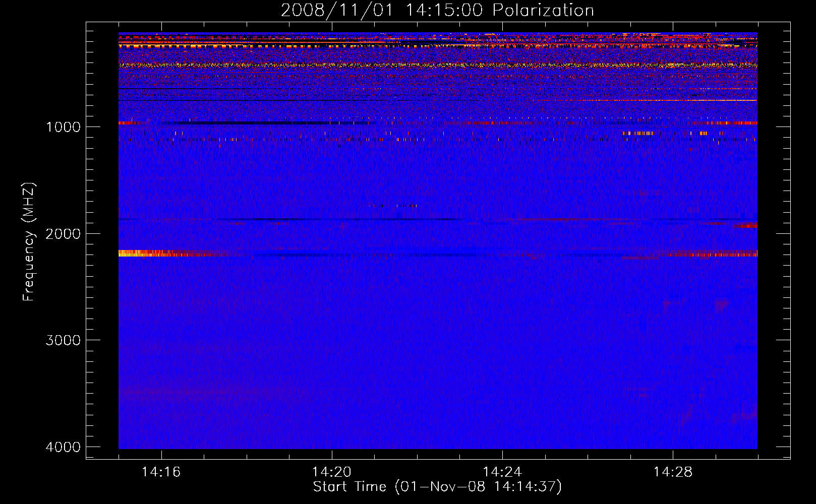The image size is (816, 504).
Task: Pick the 4000 frequency axis label
Action: pos(63,447)
